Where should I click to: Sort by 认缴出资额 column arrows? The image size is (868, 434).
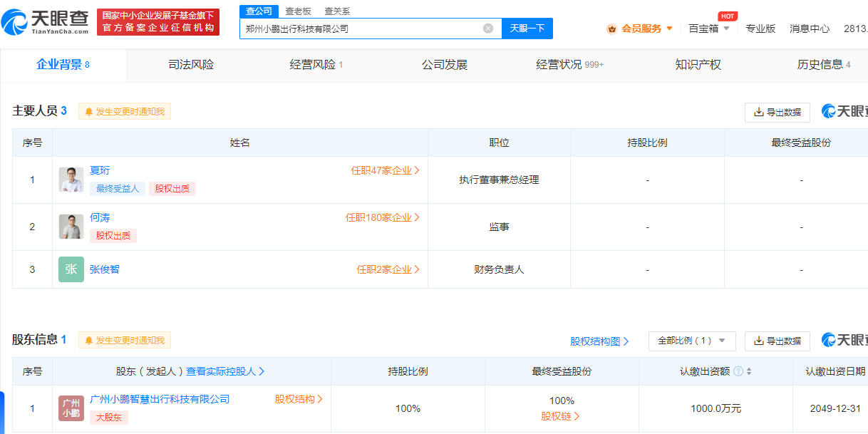pyautogui.click(x=749, y=371)
